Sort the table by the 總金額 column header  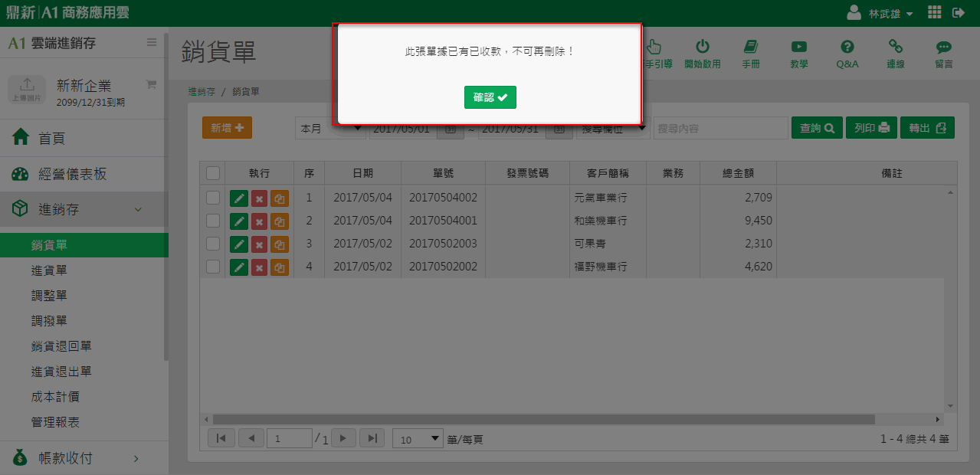tap(738, 173)
